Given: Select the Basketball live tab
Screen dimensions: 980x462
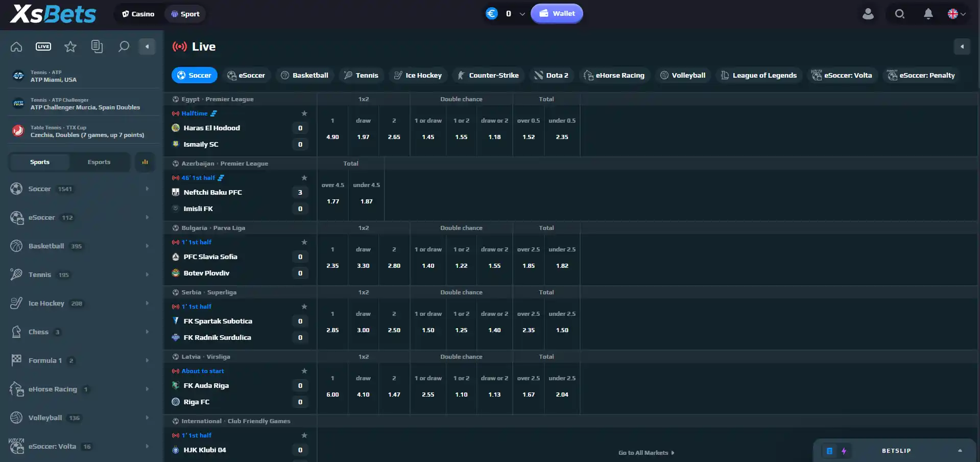Looking at the screenshot, I should 304,75.
